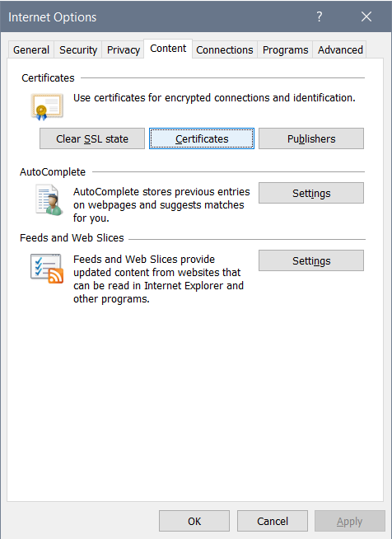Click the AutoComplete person document icon
The image size is (392, 539).
pos(49,199)
